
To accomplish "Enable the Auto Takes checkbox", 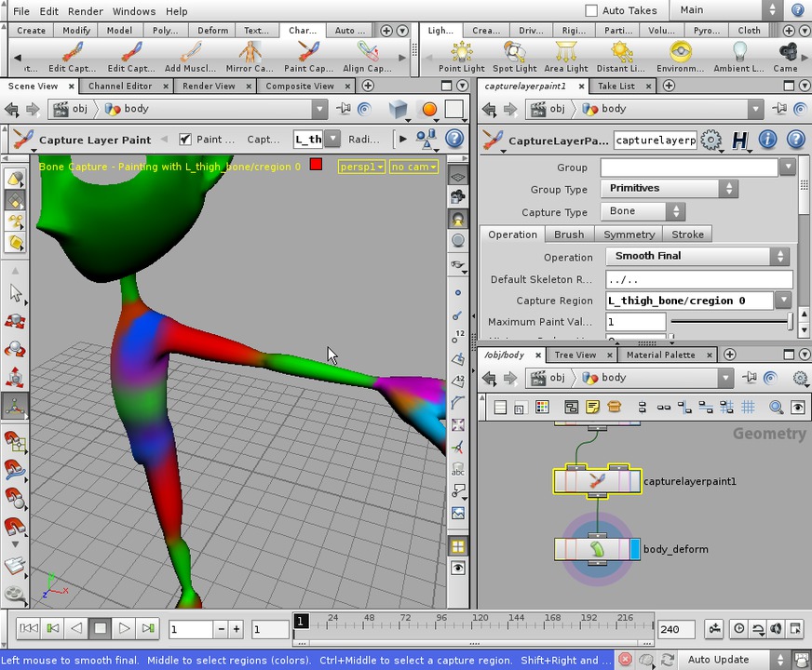I will click(592, 10).
